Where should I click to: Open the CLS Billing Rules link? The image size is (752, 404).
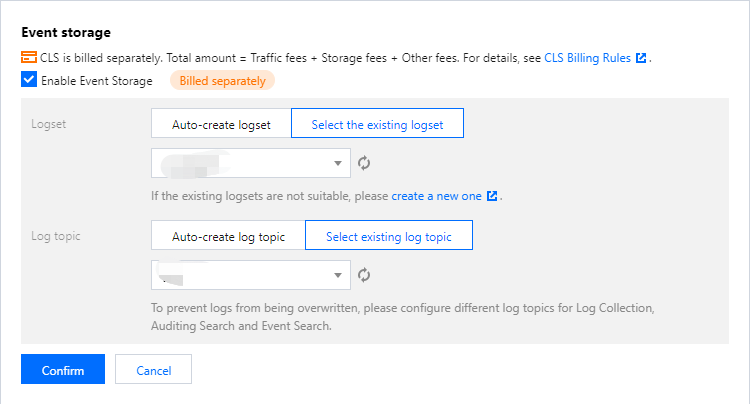tap(587, 58)
